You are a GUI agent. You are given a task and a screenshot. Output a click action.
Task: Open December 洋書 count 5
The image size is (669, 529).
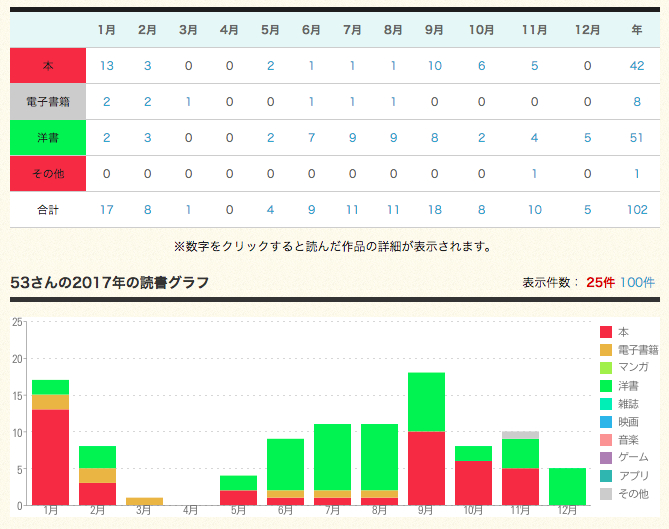click(x=588, y=137)
